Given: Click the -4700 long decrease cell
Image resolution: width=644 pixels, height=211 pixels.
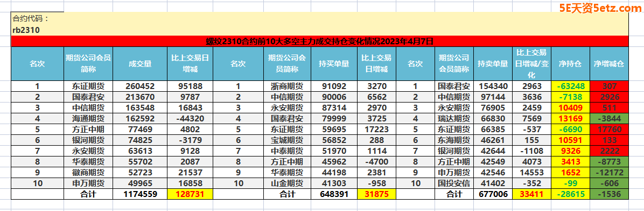Looking at the screenshot, I should pyautogui.click(x=376, y=161).
